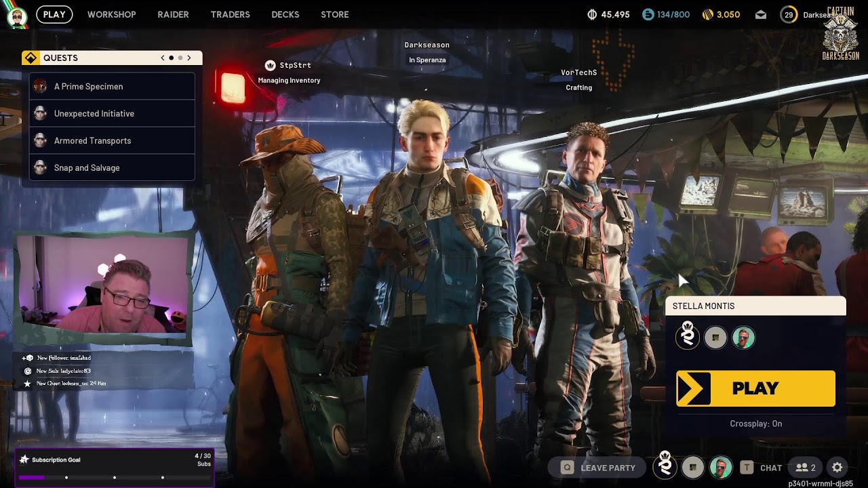Click the 3,050 token balance
Image resolution: width=868 pixels, height=488 pixels.
click(x=728, y=14)
